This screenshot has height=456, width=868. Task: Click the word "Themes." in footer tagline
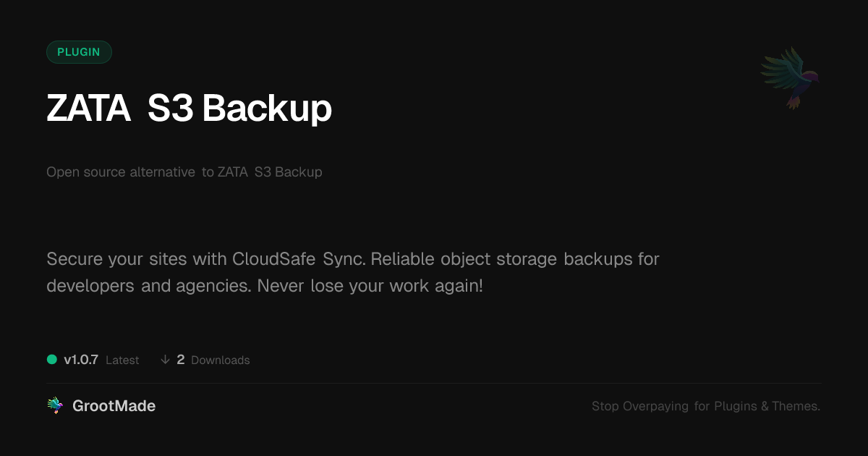tap(796, 406)
